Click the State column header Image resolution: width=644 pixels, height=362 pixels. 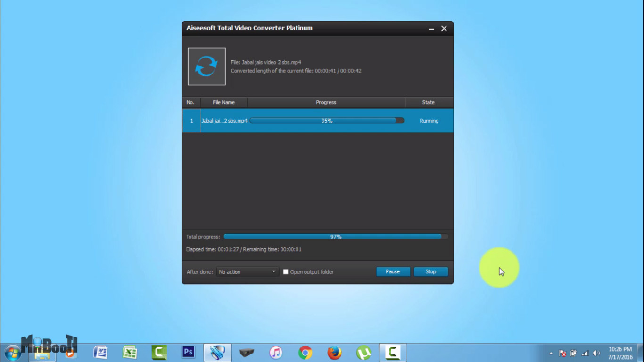(429, 102)
